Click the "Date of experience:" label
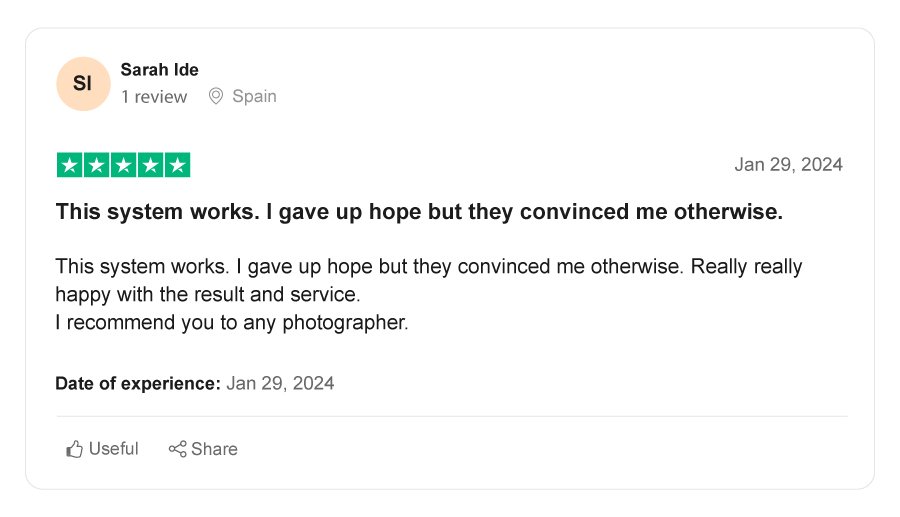Screen dimensions: 900x517 pyautogui.click(x=137, y=383)
